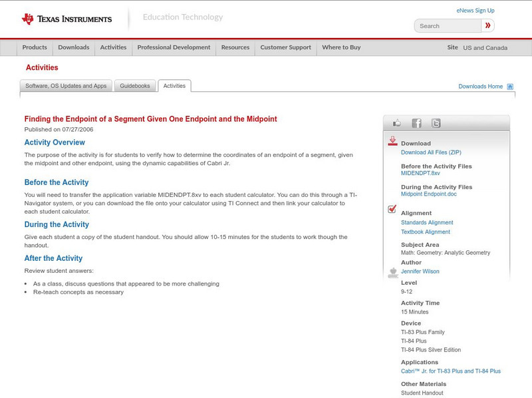Click the Activity Overview heading

pyautogui.click(x=55, y=142)
